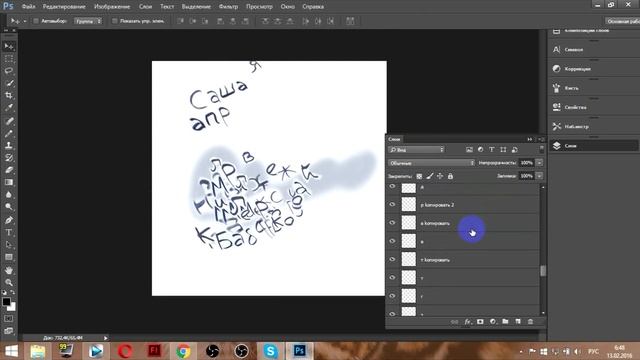Open the Файл menu
Viewport: 640px width, 360px height.
tap(28, 7)
